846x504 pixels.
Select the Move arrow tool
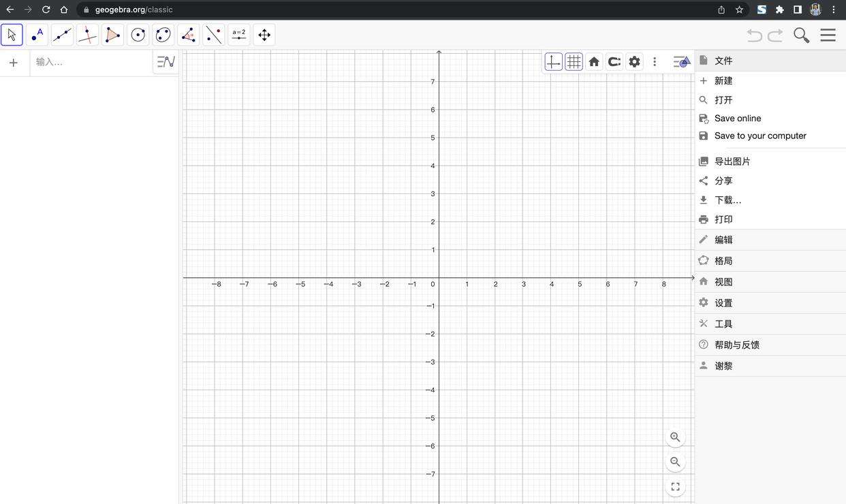(12, 35)
